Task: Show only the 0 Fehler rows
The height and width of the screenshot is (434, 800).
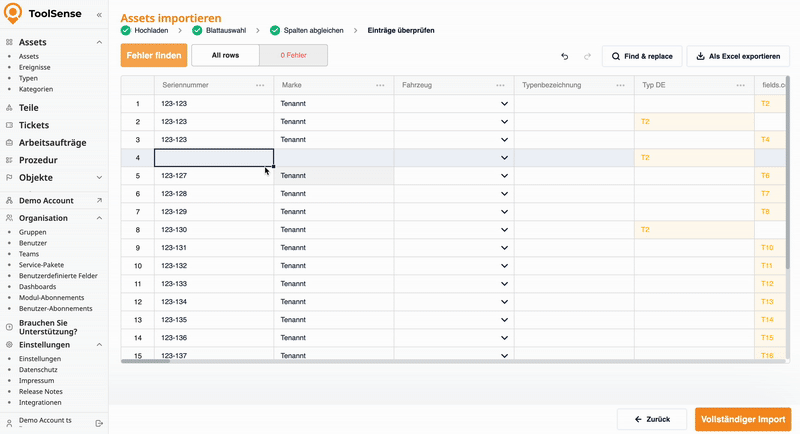Action: pos(293,56)
